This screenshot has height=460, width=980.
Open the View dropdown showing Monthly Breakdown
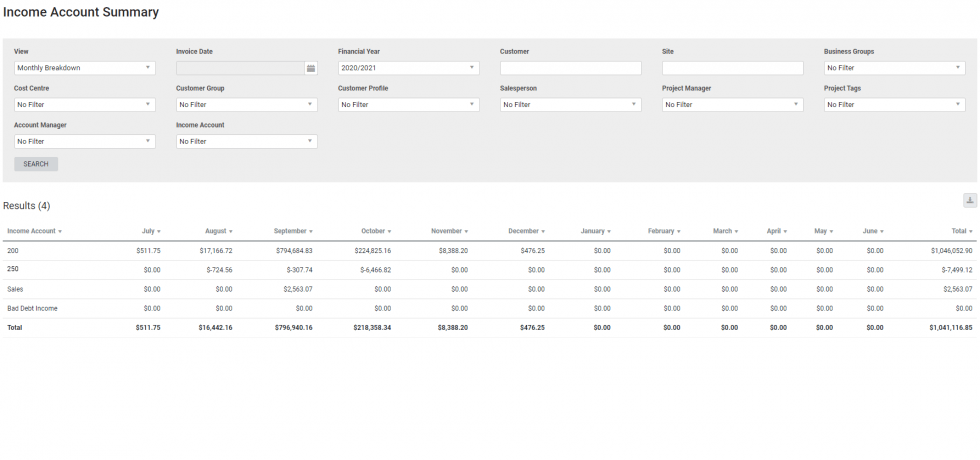click(x=85, y=68)
